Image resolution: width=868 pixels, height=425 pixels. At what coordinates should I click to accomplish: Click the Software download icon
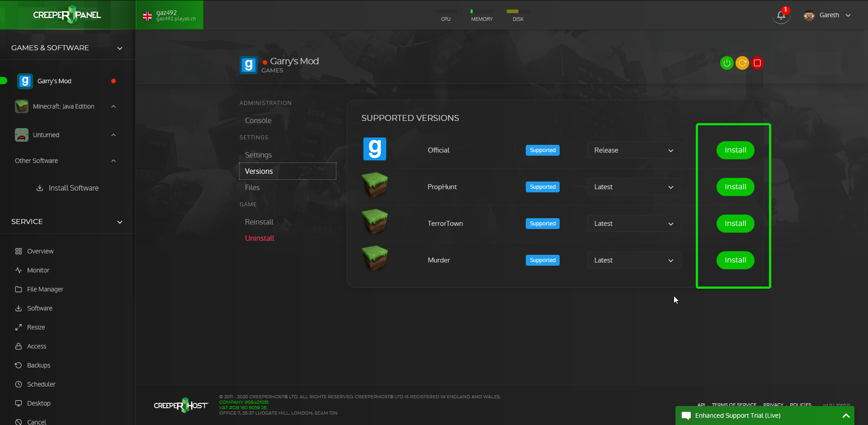pyautogui.click(x=19, y=308)
